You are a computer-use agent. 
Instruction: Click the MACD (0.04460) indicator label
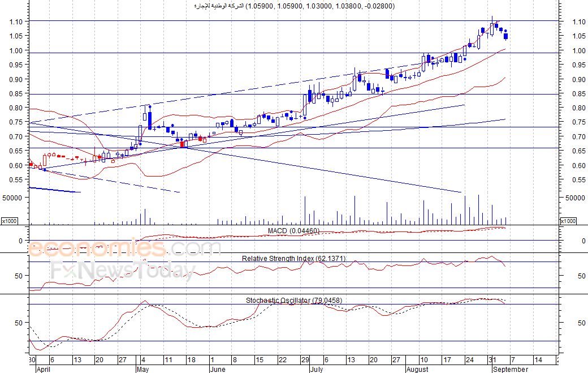click(x=293, y=231)
